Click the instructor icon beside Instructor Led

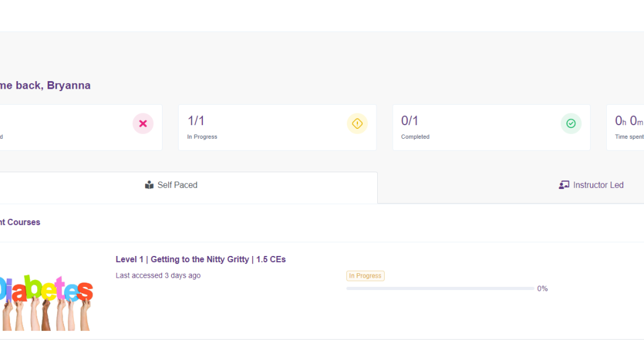(x=563, y=185)
